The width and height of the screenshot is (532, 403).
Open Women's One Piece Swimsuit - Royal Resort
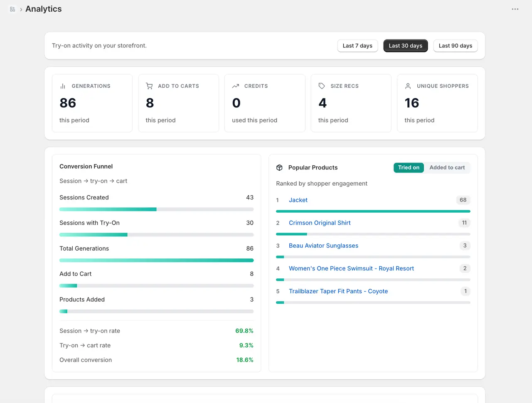point(351,268)
